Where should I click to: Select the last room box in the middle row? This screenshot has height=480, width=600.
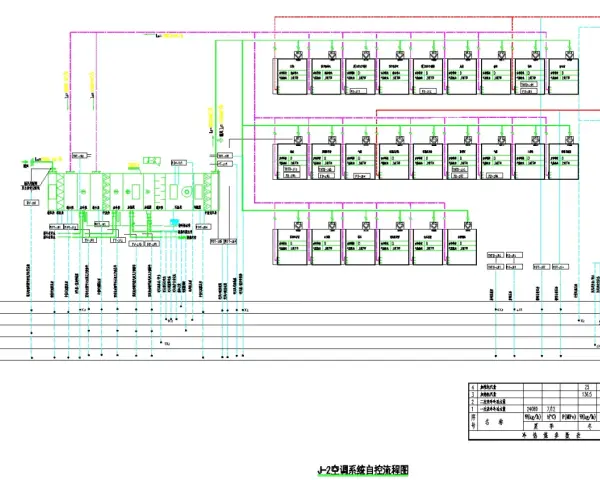click(563, 162)
